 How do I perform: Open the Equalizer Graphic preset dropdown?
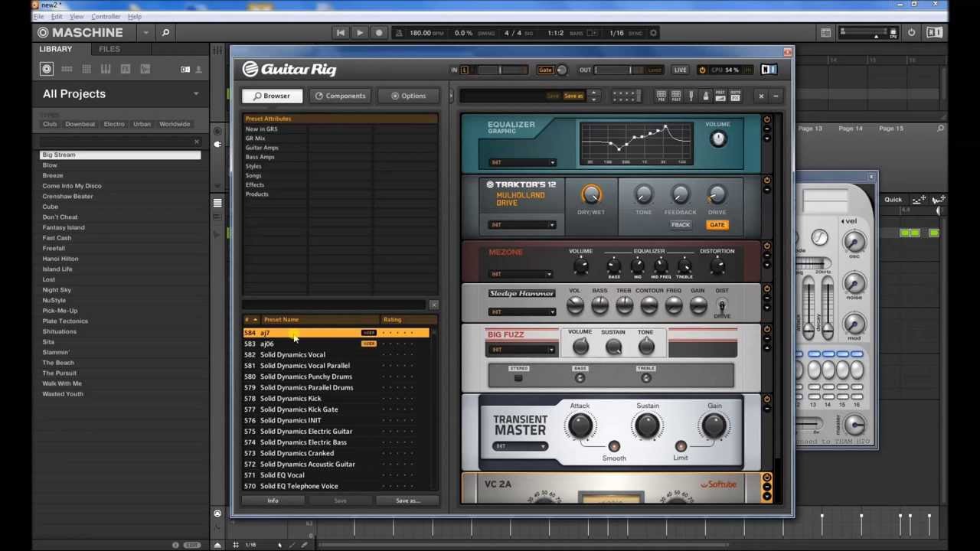click(x=522, y=162)
